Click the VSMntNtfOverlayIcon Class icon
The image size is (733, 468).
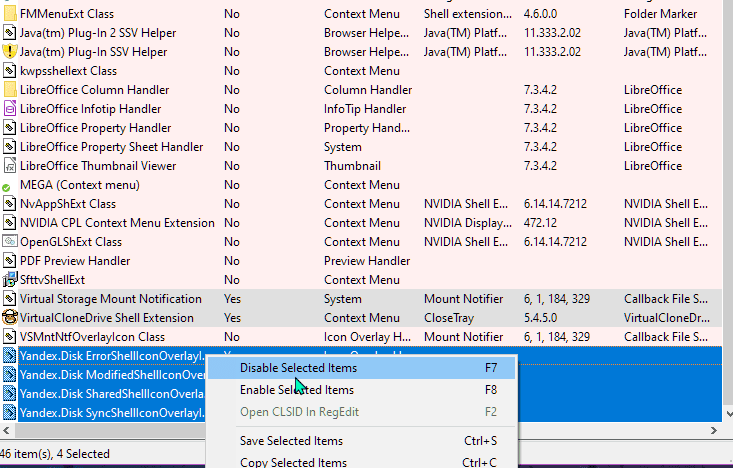[9, 337]
